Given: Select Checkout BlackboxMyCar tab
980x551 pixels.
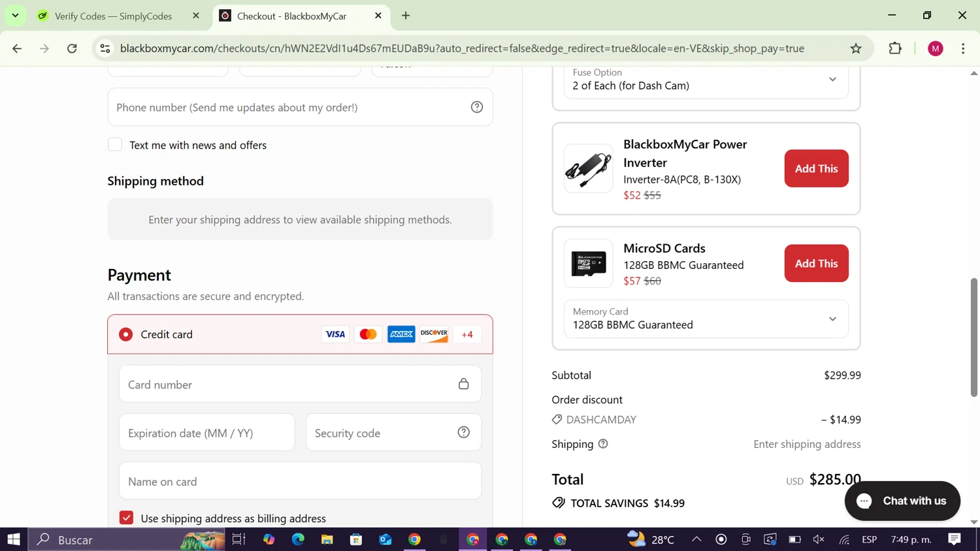Looking at the screenshot, I should 292,16.
